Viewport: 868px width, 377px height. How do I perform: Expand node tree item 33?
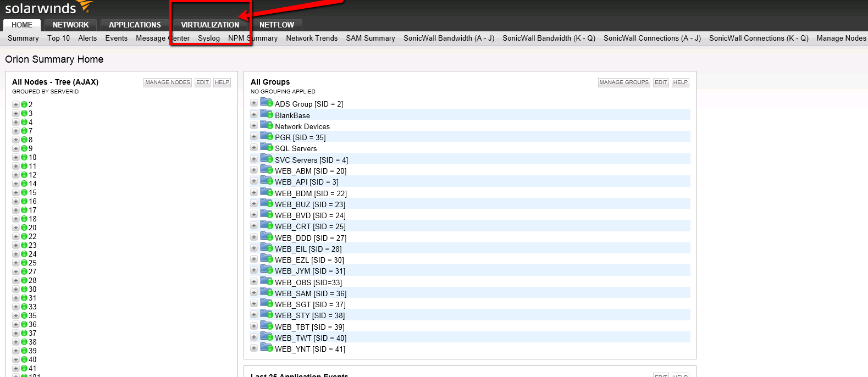[16, 307]
